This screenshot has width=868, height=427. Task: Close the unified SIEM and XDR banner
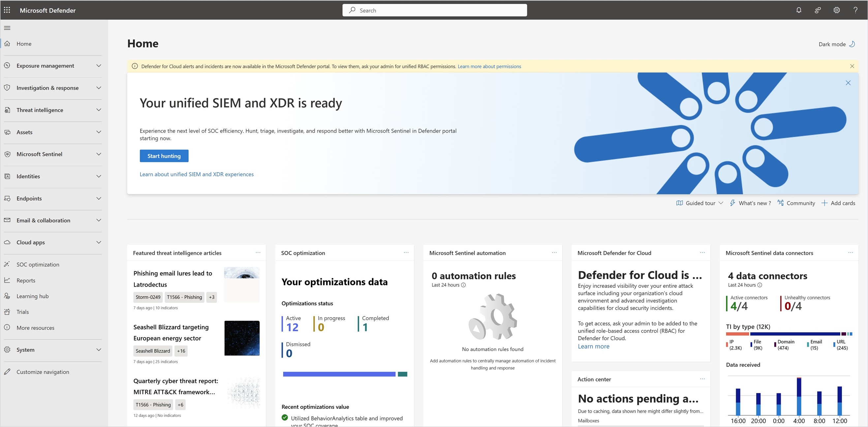(848, 82)
